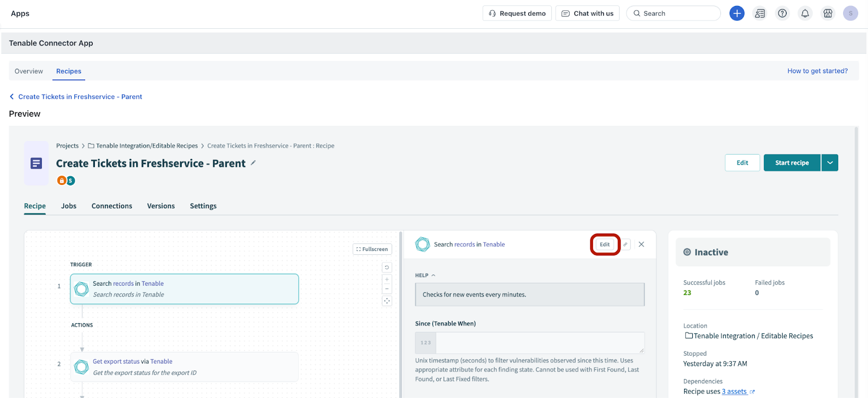Click into the header Search field
The width and height of the screenshot is (868, 398).
click(x=673, y=14)
